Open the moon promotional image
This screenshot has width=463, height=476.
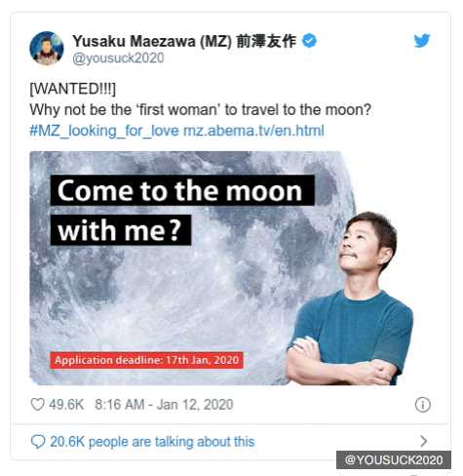click(221, 268)
